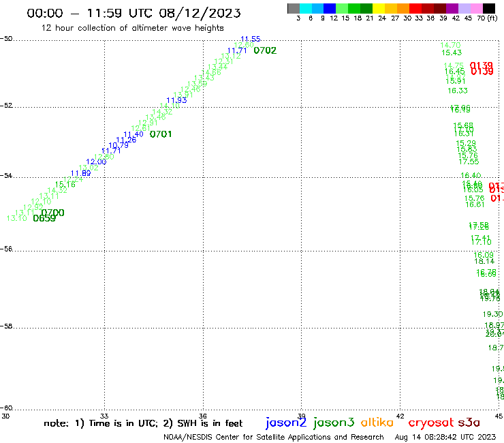Click the timestamp Aug 14 08:28:42 UTC 2023
The height and width of the screenshot is (443, 504).
(x=445, y=437)
